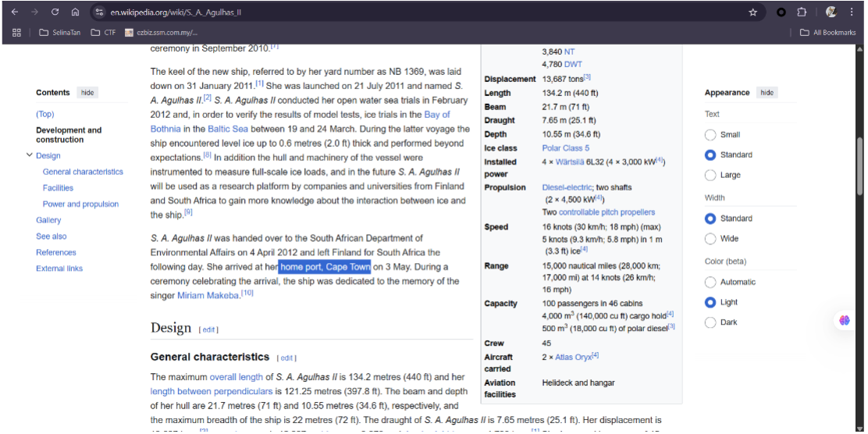The image size is (868, 434).
Task: Edit the General characteristics section
Action: coord(286,358)
